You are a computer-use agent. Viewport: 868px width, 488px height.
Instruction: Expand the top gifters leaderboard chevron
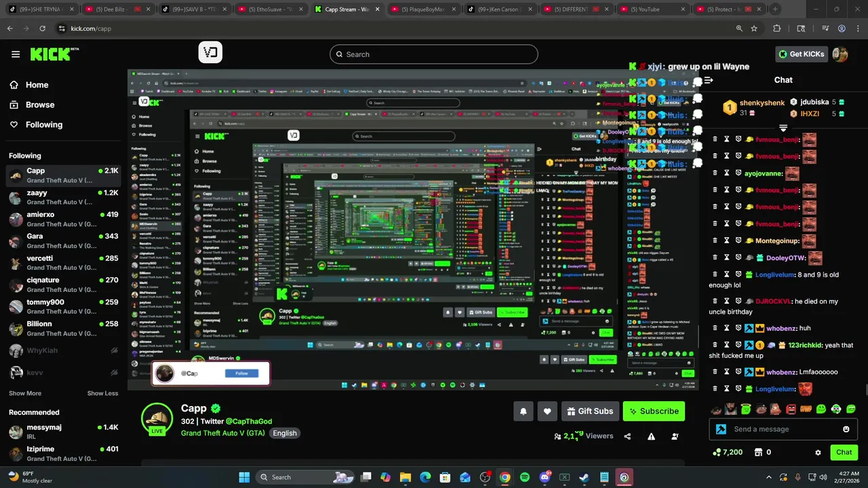point(783,127)
